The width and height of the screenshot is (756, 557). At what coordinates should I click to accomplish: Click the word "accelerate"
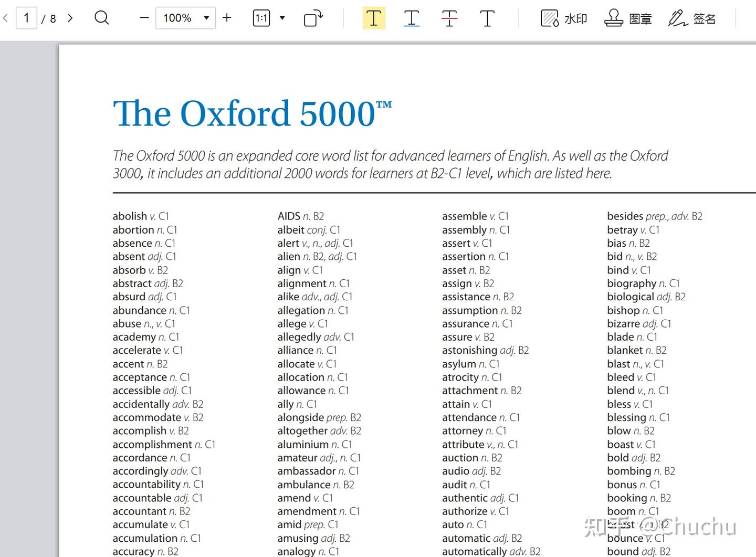tap(136, 351)
